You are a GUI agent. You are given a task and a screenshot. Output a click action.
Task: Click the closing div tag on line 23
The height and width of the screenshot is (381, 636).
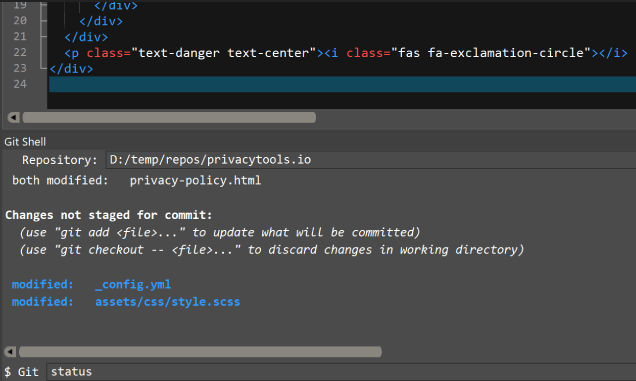(x=71, y=69)
